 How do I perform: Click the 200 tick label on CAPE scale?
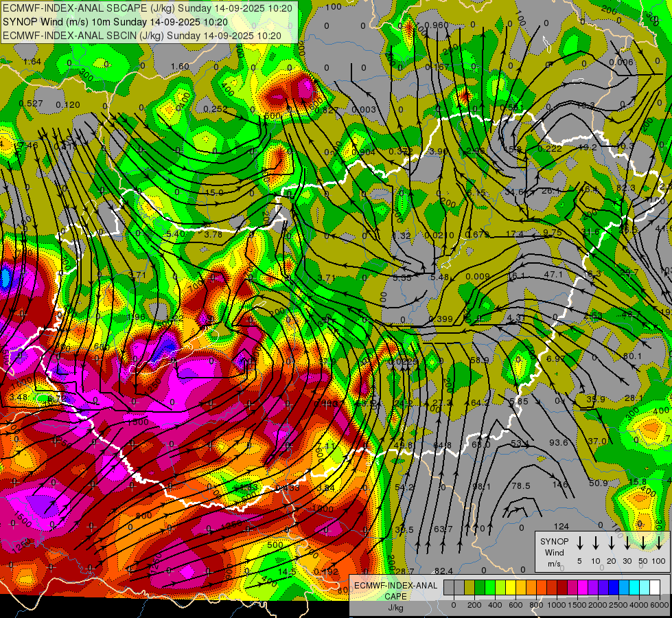point(474,605)
